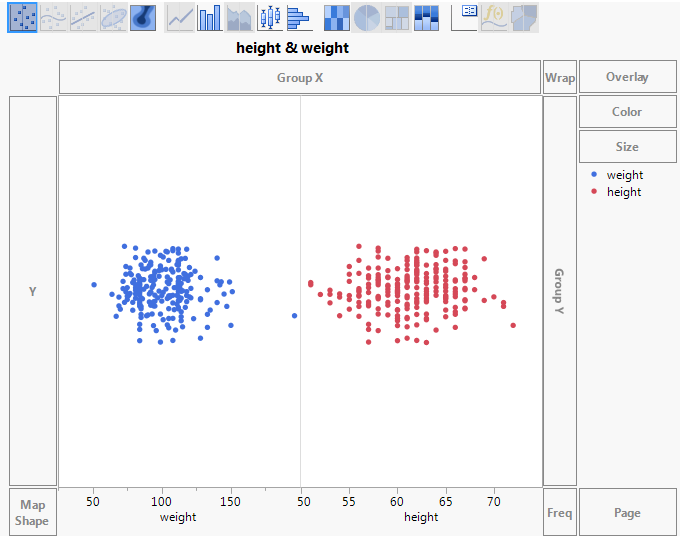
Task: Select the Formula element icon
Action: pos(494,17)
